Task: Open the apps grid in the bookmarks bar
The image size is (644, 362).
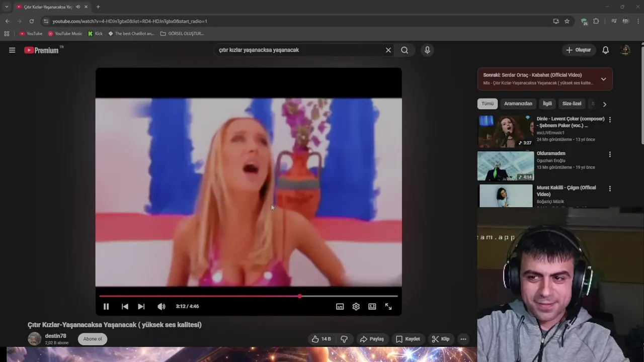Action: [x=7, y=34]
